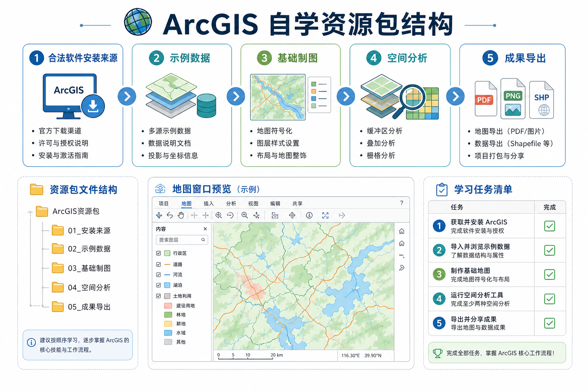This screenshot has width=588, height=392.
Task: Open the 项目 ribbon tab
Action: 163,204
